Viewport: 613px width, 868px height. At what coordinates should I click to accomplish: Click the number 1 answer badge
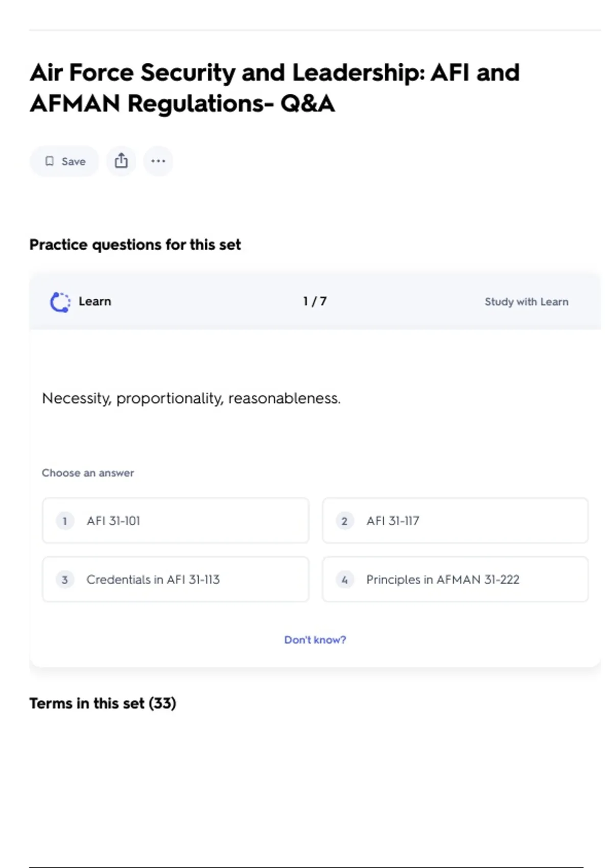[65, 521]
